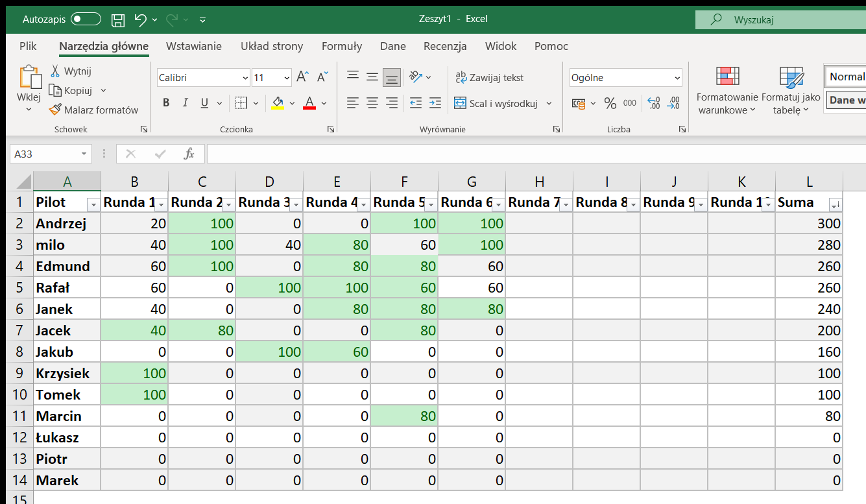Click Merge and Center (Scal i wyśrodkuj)
The height and width of the screenshot is (504, 866).
[x=496, y=103]
